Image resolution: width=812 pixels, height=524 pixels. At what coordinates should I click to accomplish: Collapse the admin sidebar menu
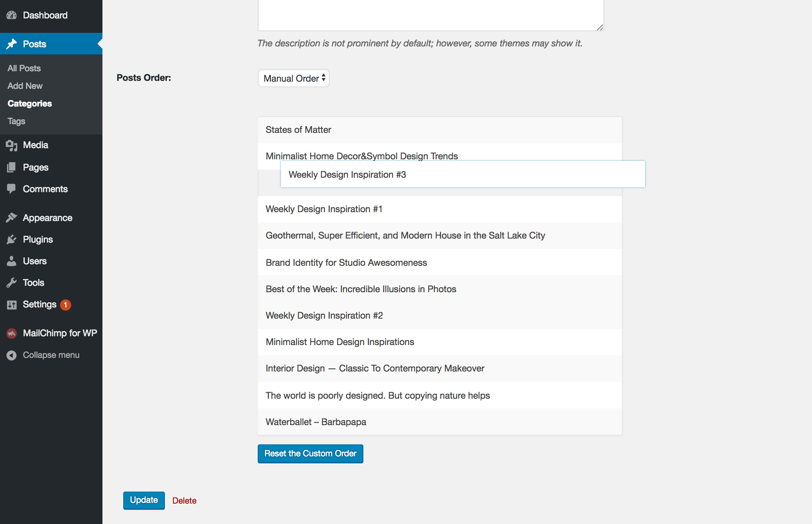tap(43, 355)
